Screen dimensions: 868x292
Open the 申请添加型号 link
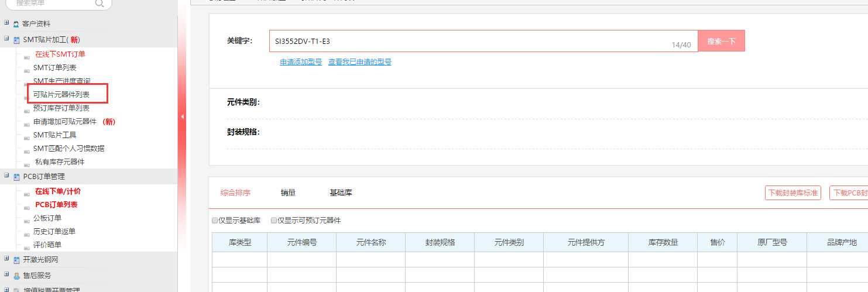click(301, 62)
